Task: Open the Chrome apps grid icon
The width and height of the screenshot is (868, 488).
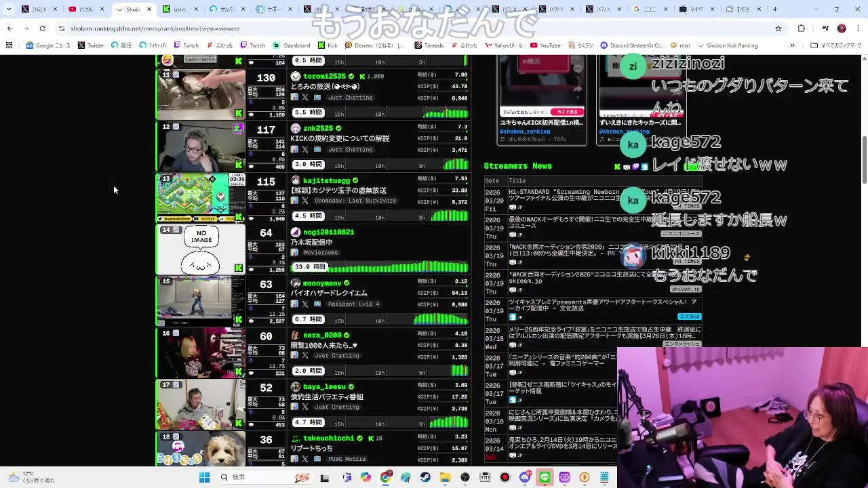Action: coord(9,45)
